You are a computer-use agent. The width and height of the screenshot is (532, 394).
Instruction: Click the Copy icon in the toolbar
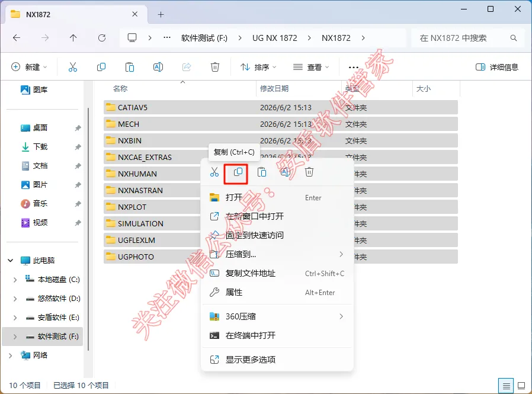tap(101, 67)
